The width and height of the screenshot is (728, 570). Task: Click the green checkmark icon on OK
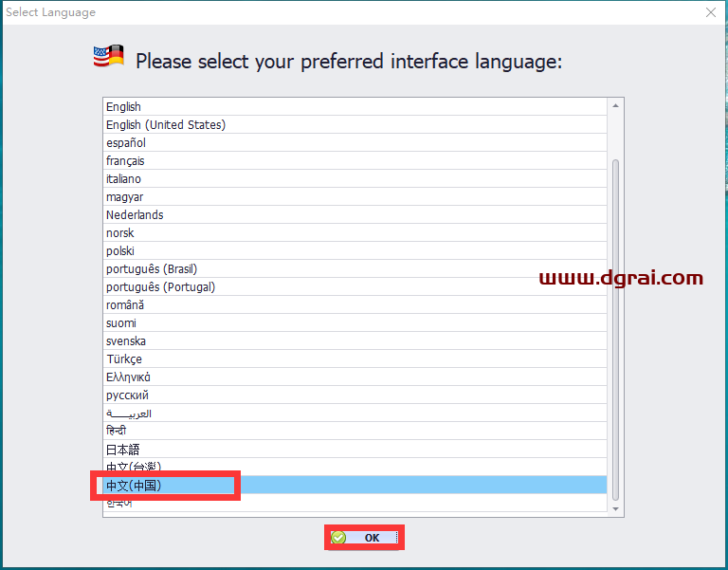(x=338, y=538)
